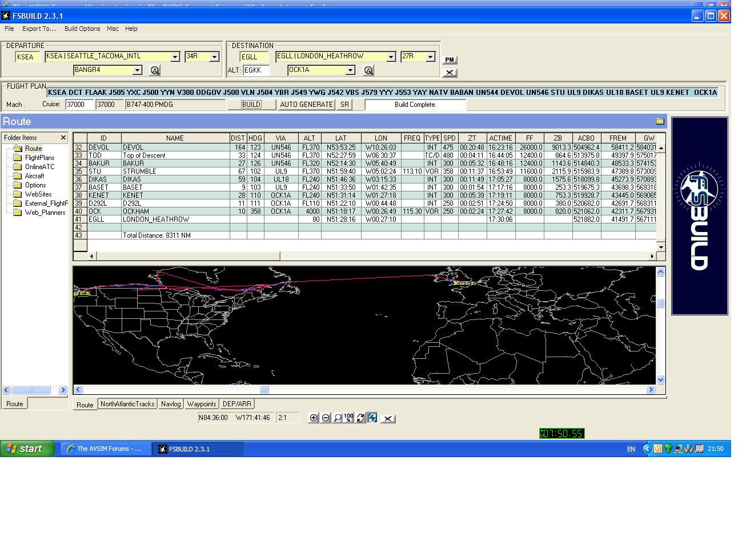The height and width of the screenshot is (560, 746).
Task: Expand the destination runway 27R dropdown
Action: click(430, 57)
